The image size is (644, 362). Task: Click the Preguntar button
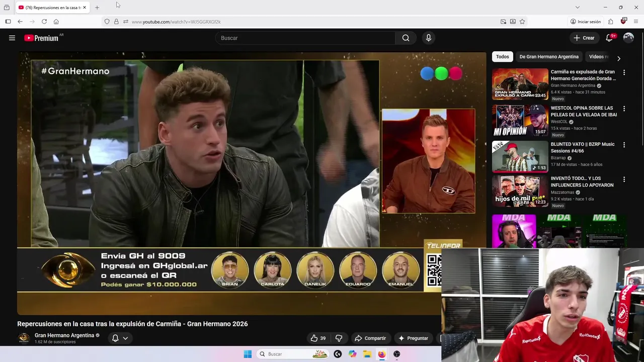pos(413,338)
